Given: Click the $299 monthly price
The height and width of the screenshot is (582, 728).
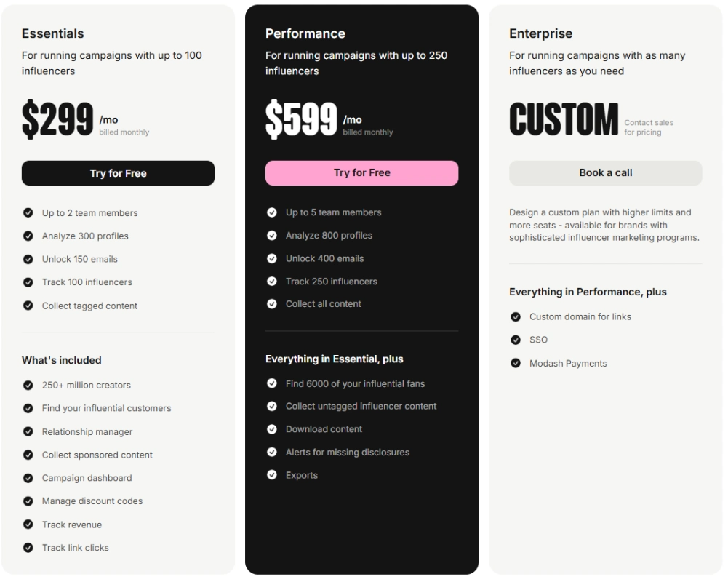Looking at the screenshot, I should [x=57, y=120].
